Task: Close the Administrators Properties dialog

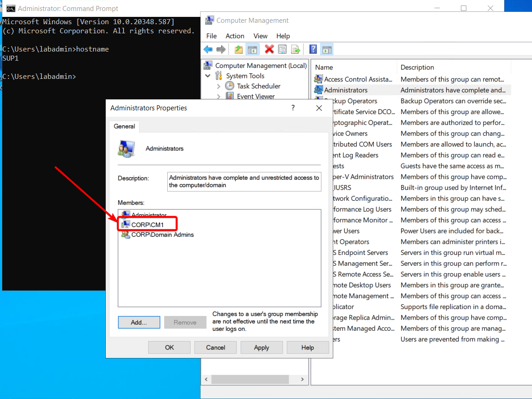Action: pyautogui.click(x=319, y=108)
